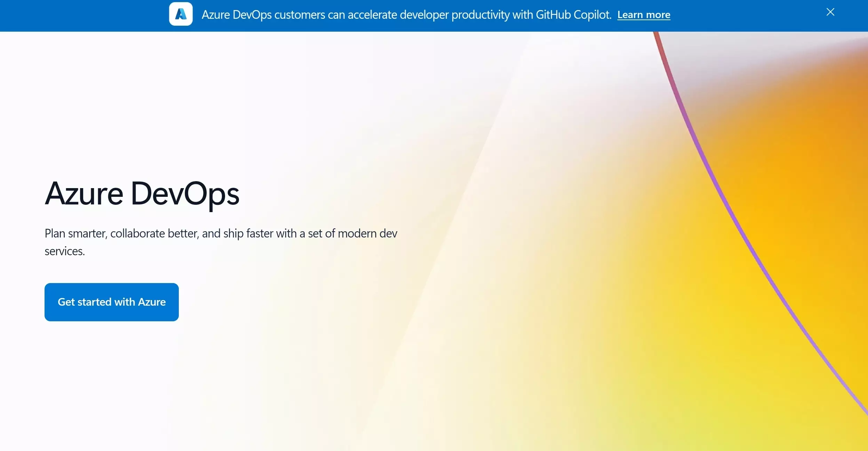Click 'developer productivity' phrase in the banner
Screen dimensions: 868x451
pos(455,15)
